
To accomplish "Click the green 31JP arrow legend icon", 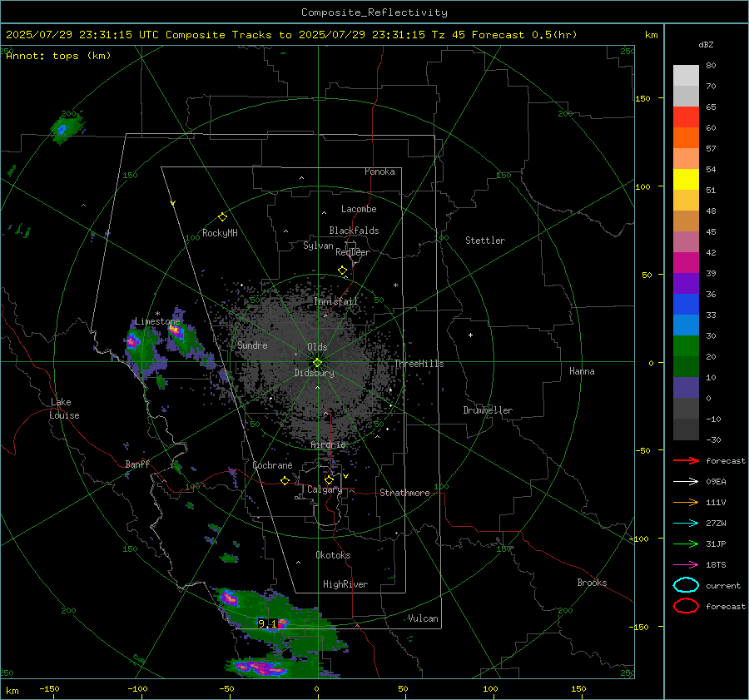I will (686, 544).
